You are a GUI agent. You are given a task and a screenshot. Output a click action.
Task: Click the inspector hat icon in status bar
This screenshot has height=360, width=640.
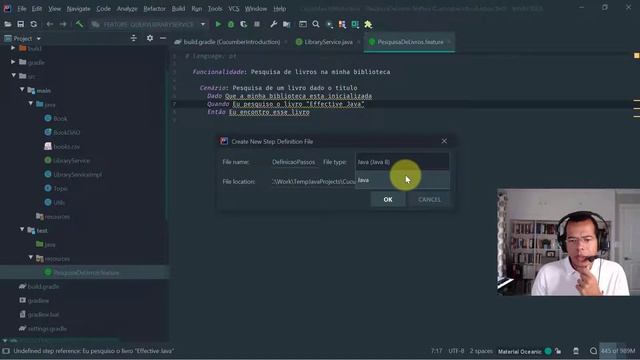pos(576,351)
